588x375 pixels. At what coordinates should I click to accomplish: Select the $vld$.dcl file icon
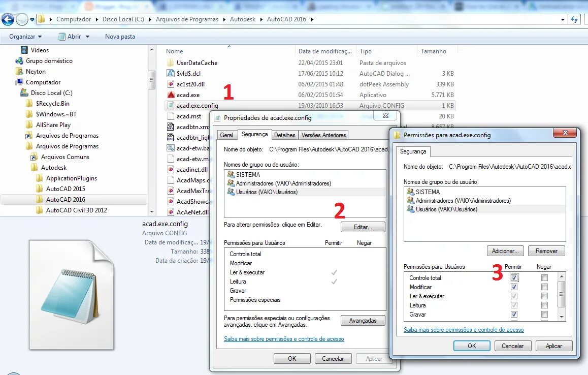pyautogui.click(x=170, y=73)
